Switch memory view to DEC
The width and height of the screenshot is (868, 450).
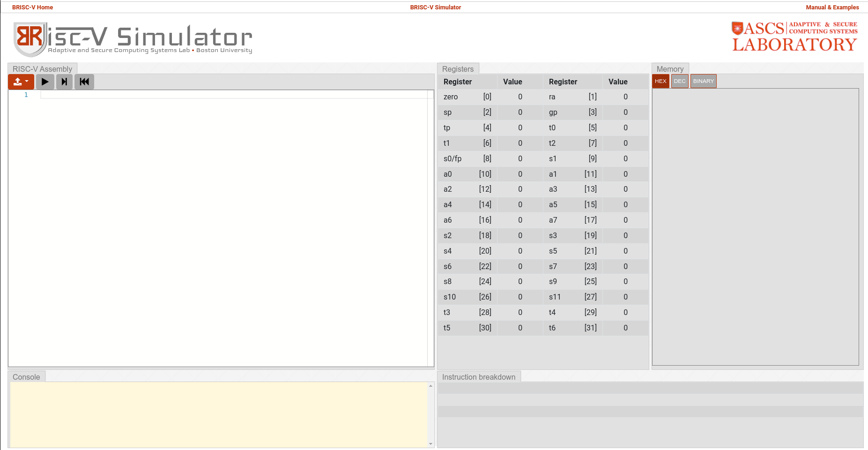click(680, 81)
